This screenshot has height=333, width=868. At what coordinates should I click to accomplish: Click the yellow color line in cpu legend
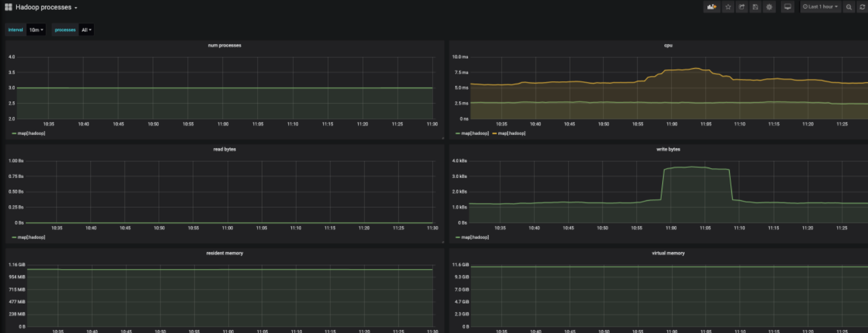[x=494, y=133]
